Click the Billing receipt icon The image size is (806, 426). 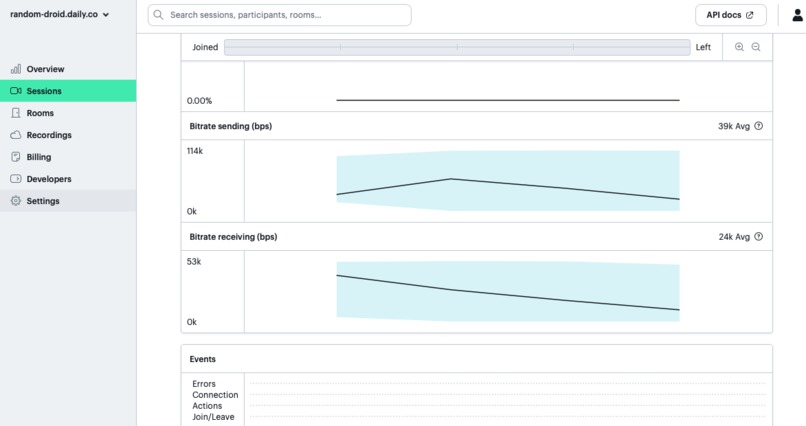16,157
